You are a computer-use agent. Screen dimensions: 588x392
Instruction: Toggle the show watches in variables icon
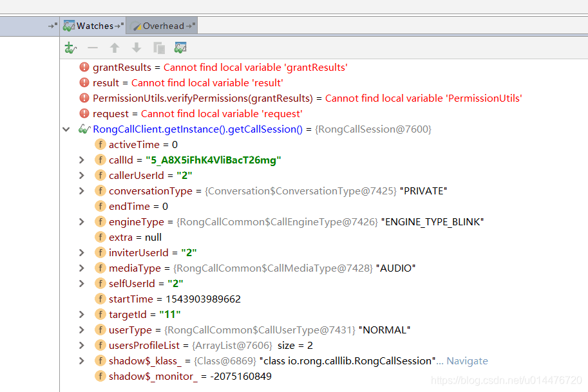[x=180, y=48]
